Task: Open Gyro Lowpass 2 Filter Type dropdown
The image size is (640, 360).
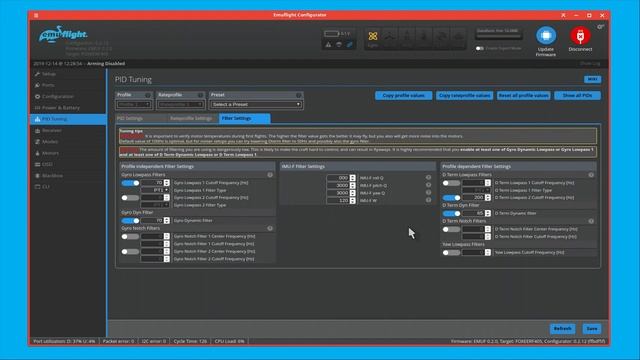Action: [x=155, y=205]
